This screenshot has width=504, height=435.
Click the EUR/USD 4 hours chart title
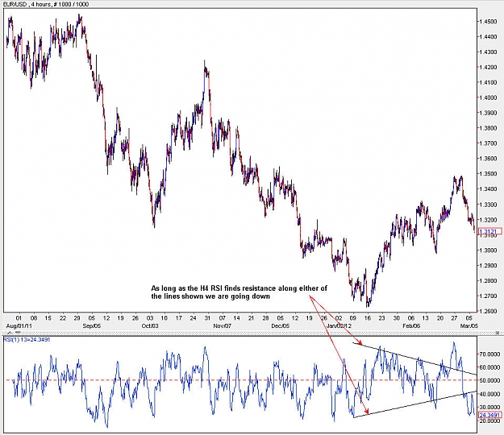(45, 4)
